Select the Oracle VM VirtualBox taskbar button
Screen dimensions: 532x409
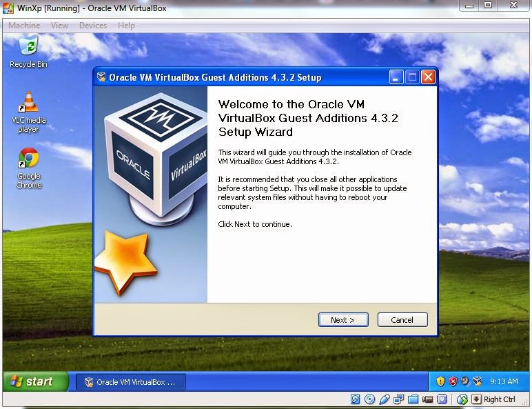pos(131,382)
